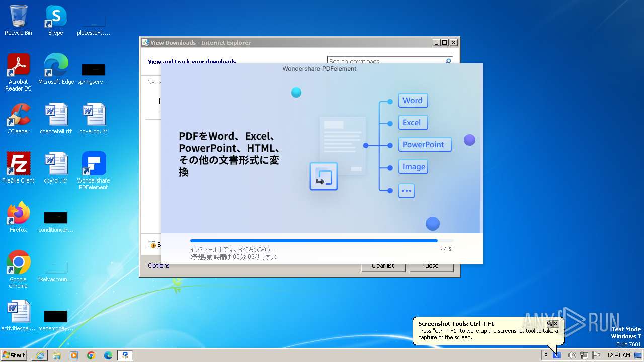Open Chrome from the taskbar

click(91, 355)
